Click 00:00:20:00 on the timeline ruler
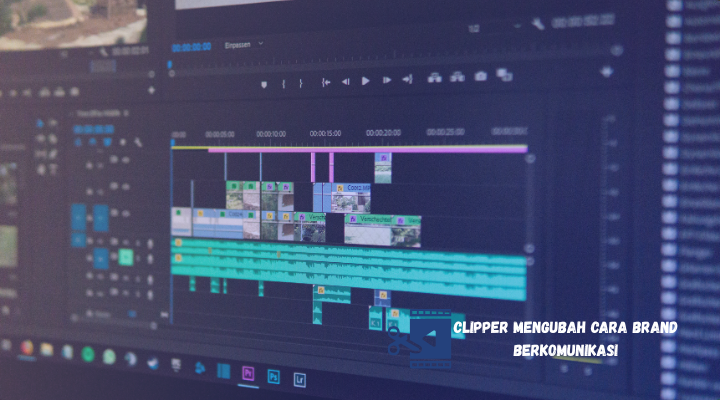This screenshot has height=400, width=720. coord(383,133)
